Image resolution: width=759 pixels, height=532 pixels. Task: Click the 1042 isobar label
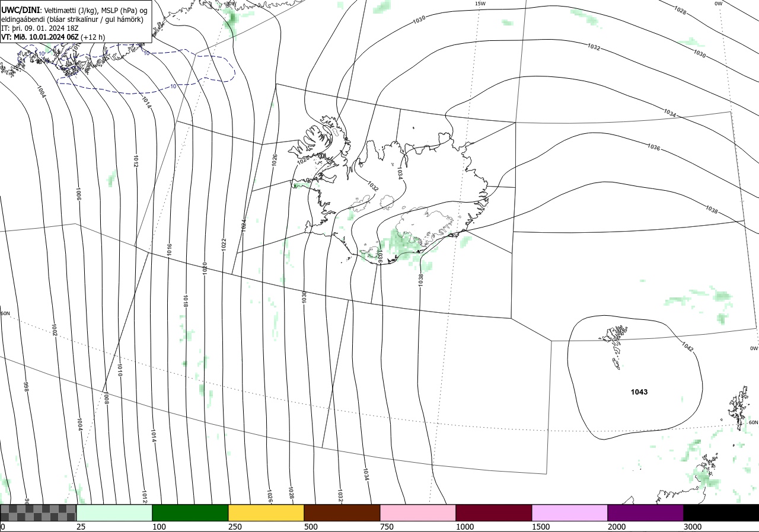tap(687, 347)
